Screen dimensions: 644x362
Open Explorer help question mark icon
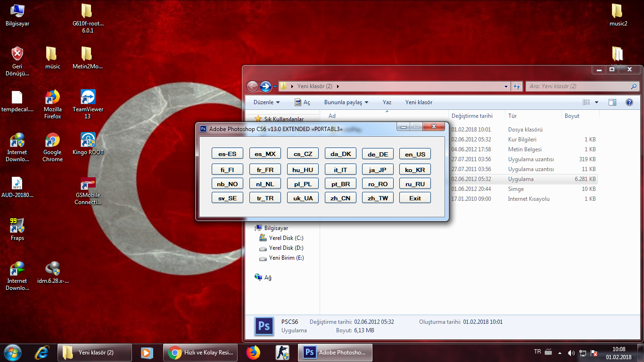click(629, 102)
